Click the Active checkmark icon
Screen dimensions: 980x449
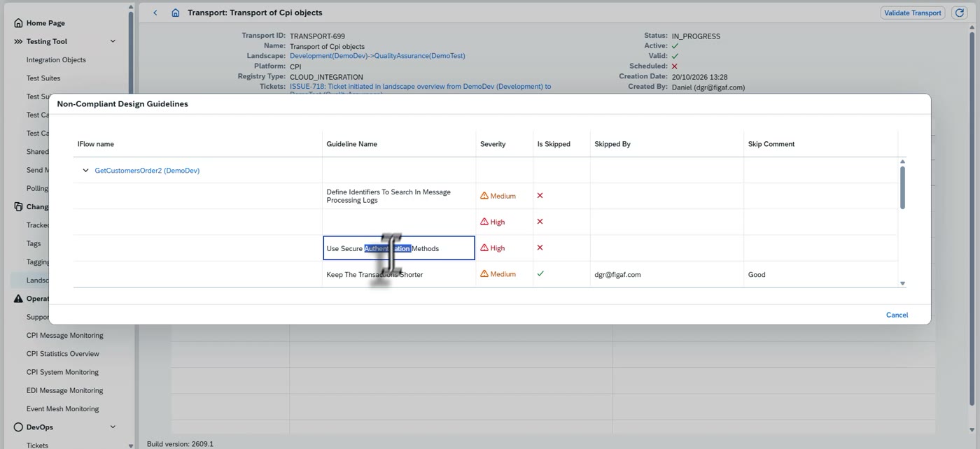pos(675,46)
